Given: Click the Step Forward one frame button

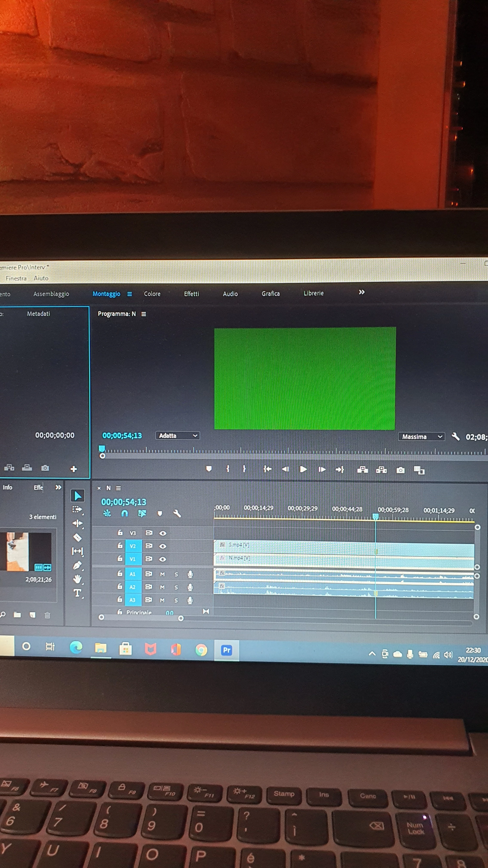Looking at the screenshot, I should pos(322,469).
